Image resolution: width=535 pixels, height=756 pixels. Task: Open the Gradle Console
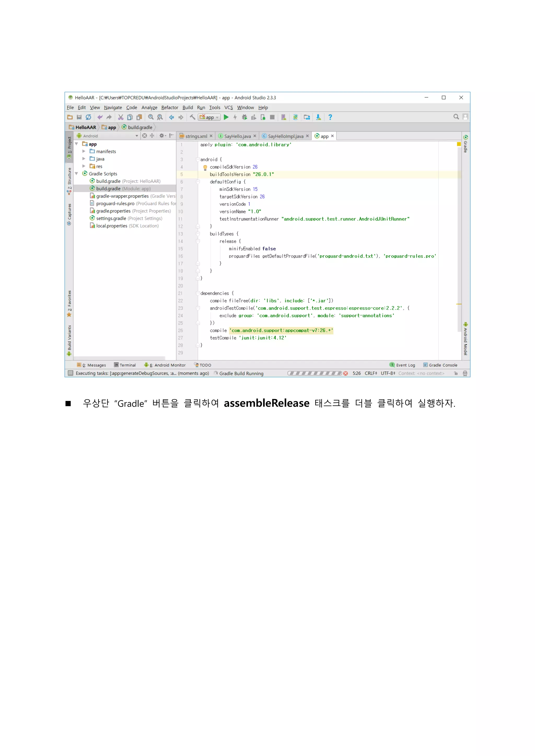click(x=440, y=365)
